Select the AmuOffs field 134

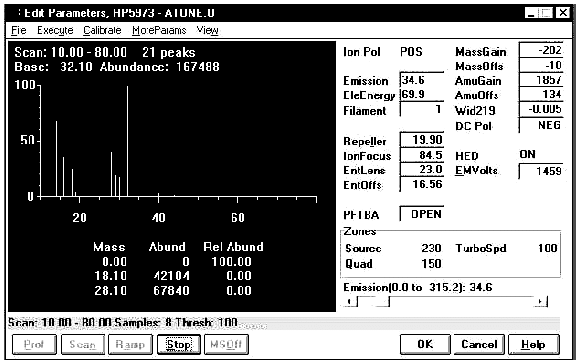541,94
